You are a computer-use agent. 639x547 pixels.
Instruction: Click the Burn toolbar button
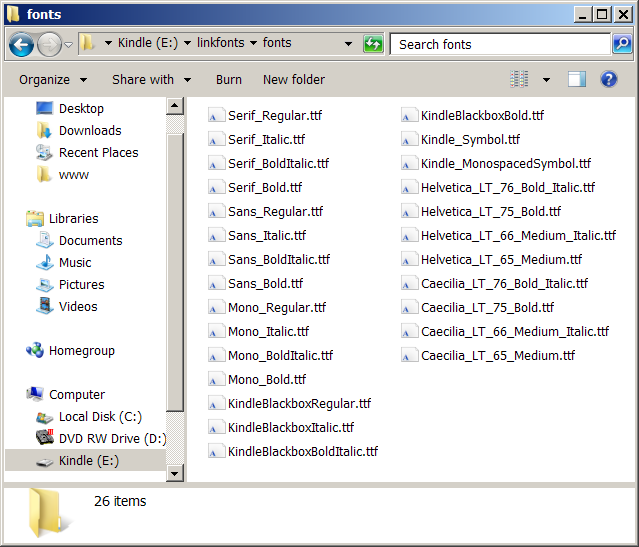[x=229, y=79]
